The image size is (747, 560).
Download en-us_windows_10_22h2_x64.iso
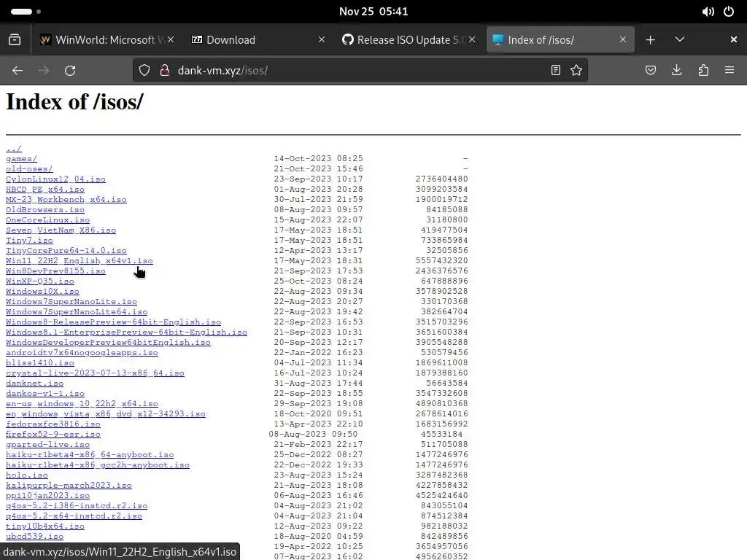(82, 404)
